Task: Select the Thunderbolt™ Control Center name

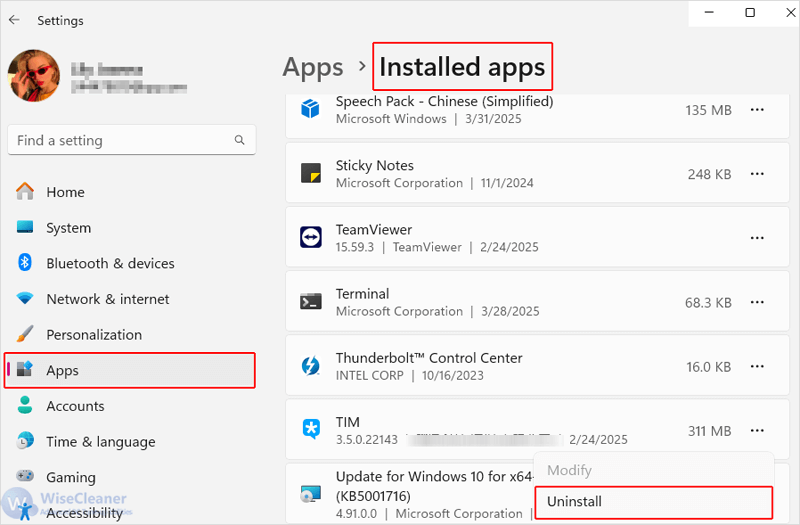Action: [429, 358]
